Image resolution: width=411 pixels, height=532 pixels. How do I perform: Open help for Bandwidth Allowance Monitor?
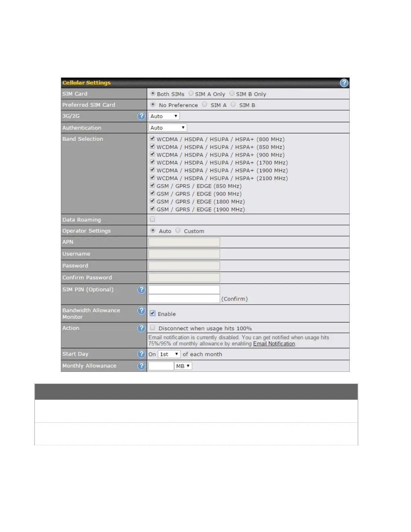(141, 311)
